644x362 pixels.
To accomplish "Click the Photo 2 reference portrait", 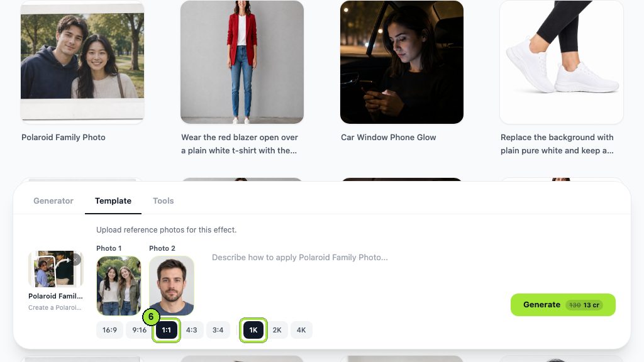I will coord(172,286).
